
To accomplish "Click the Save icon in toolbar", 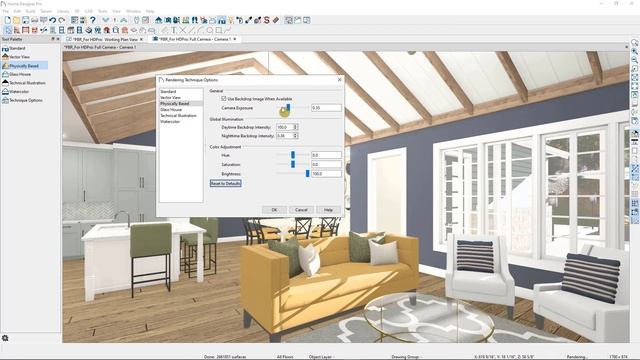I will [x=25, y=20].
